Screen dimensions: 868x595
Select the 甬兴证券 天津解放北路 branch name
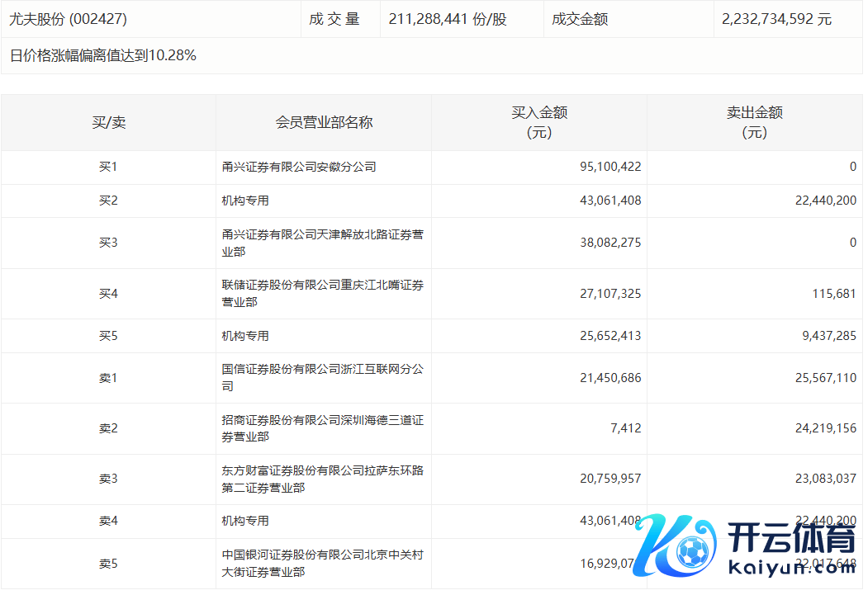pyautogui.click(x=322, y=243)
